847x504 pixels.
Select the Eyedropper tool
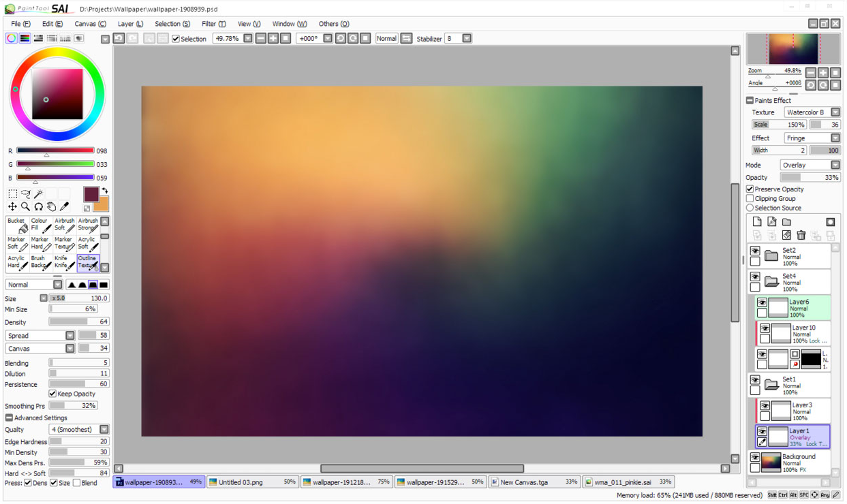64,206
